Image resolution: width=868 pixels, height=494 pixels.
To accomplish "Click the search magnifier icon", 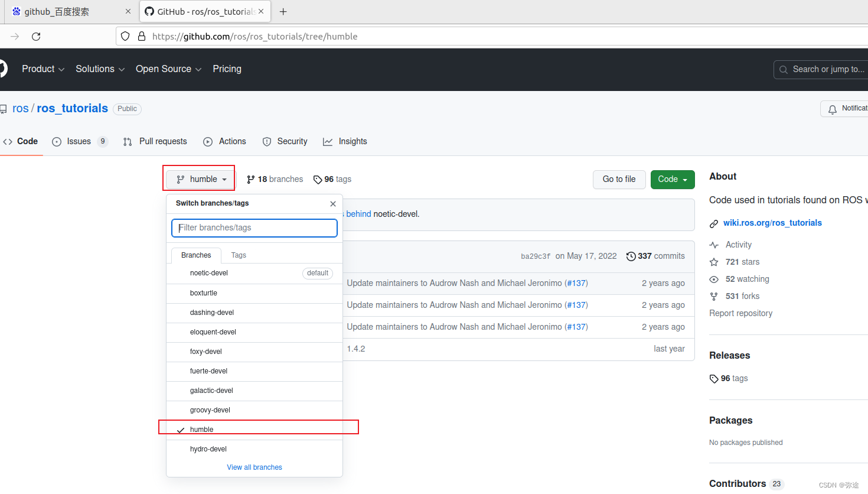I will (784, 70).
